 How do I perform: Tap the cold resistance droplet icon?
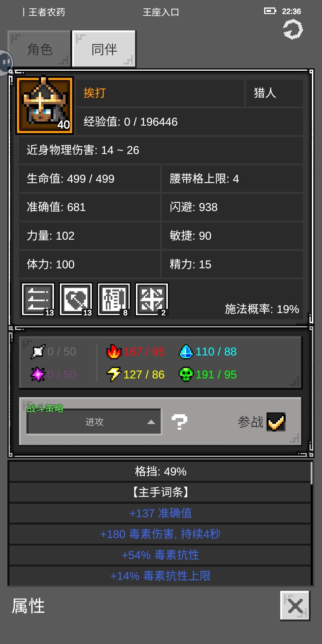(186, 352)
